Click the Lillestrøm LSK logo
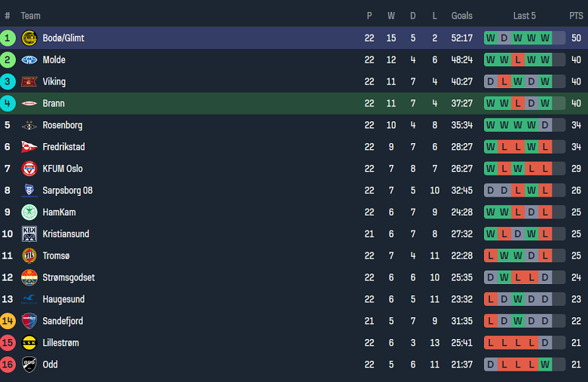The height and width of the screenshot is (382, 588). coord(29,343)
